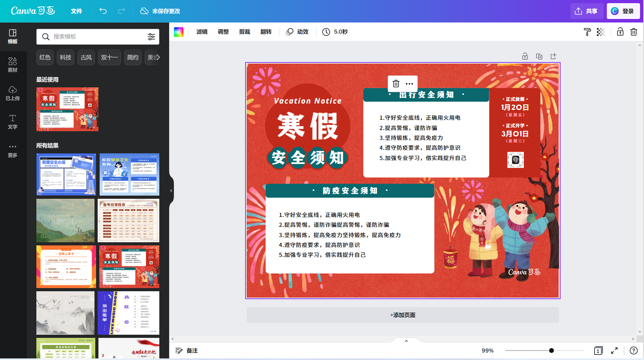Click the 共享 share button
Image resolution: width=644 pixels, height=360 pixels.
click(586, 11)
